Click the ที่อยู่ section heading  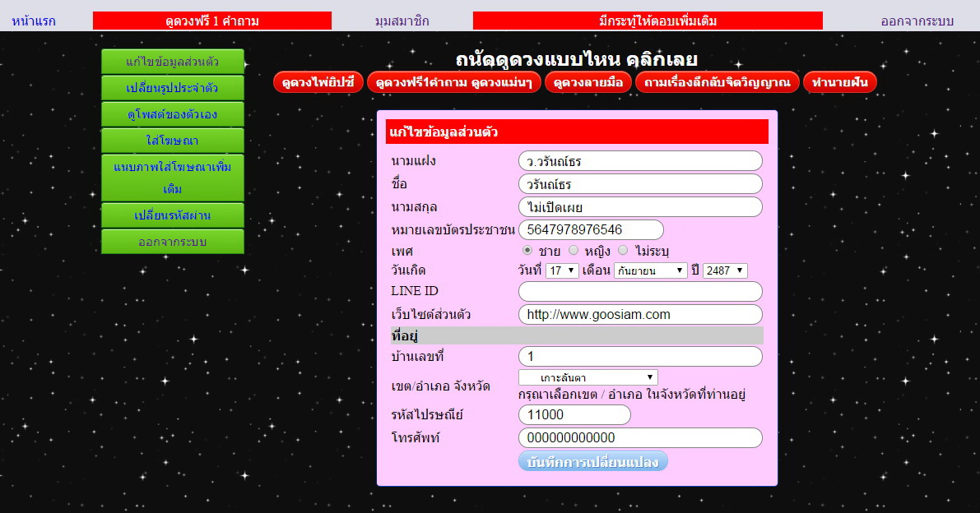577,335
